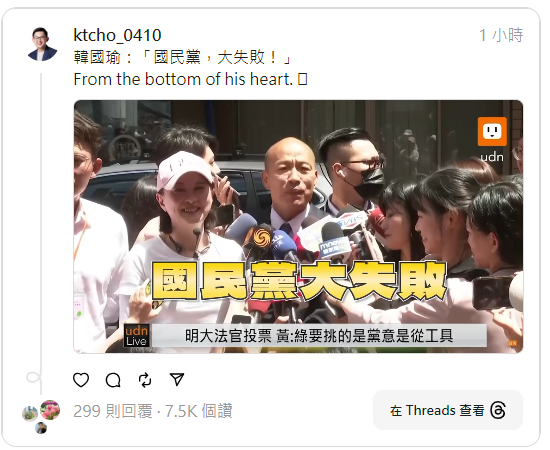This screenshot has width=550, height=450.
Task: Click the leftmost green replier avatar
Action: click(x=30, y=414)
